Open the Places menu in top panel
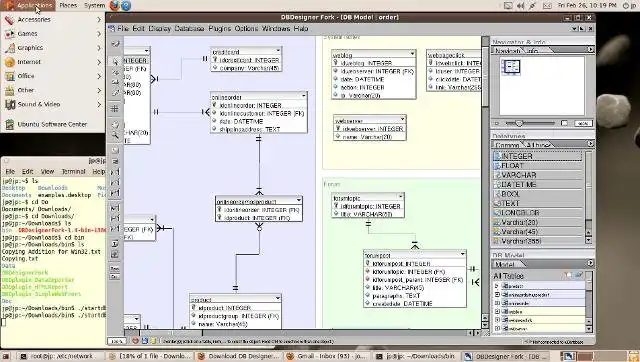The image size is (640, 362). click(x=68, y=5)
